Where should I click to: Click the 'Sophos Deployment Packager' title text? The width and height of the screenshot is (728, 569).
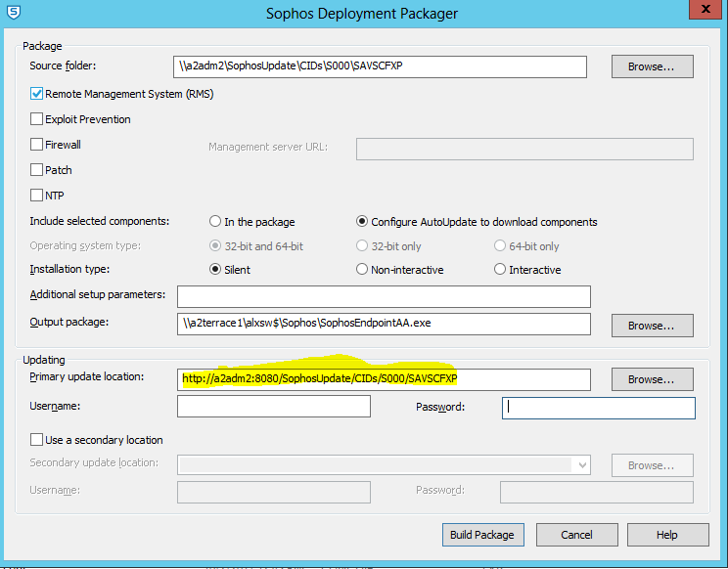pyautogui.click(x=362, y=14)
